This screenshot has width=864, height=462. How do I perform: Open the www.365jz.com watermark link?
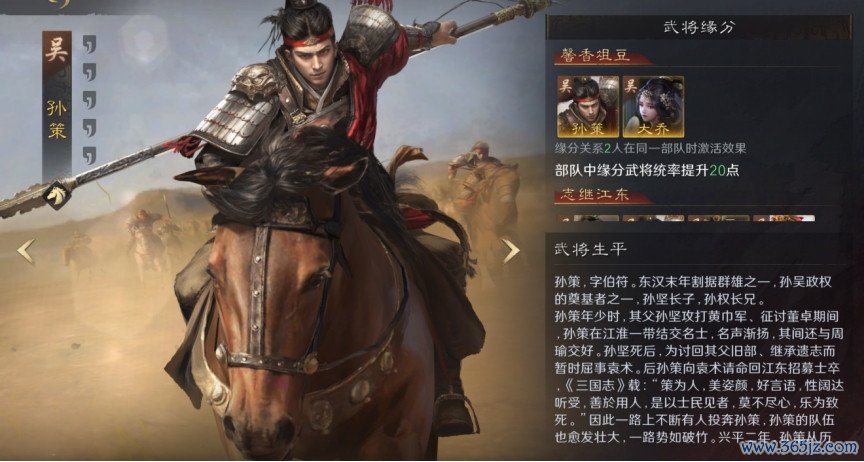coord(800,447)
